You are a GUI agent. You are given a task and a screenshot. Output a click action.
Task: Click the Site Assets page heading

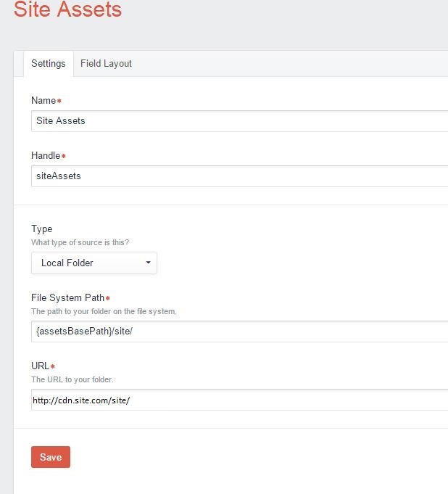(x=67, y=10)
